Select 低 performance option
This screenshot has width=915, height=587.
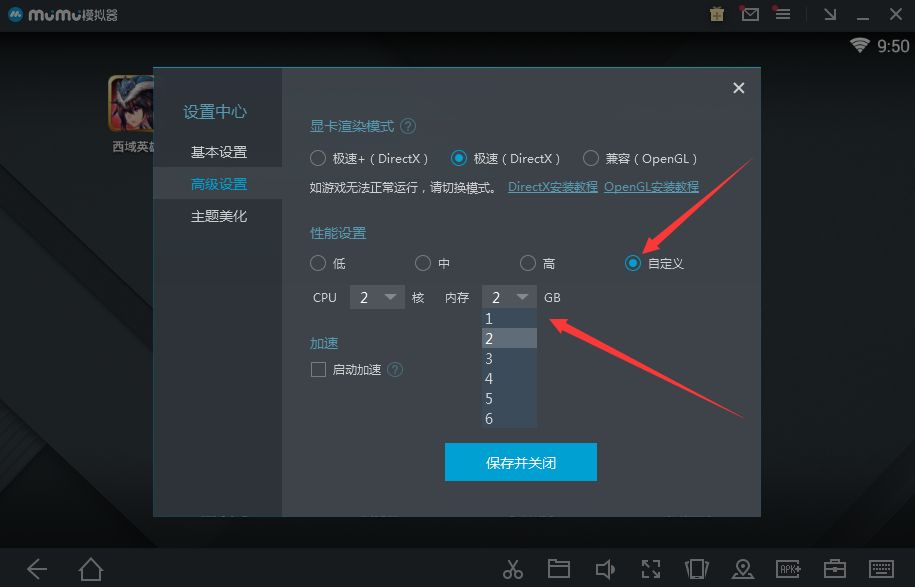click(x=317, y=263)
